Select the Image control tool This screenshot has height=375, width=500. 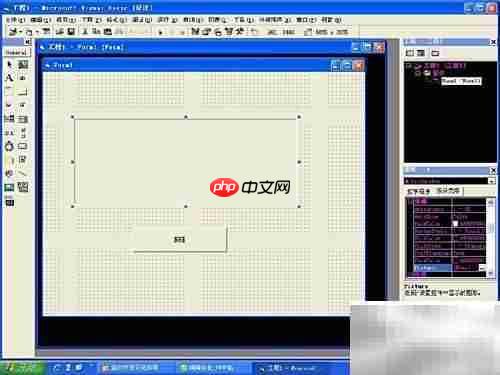point(9,187)
